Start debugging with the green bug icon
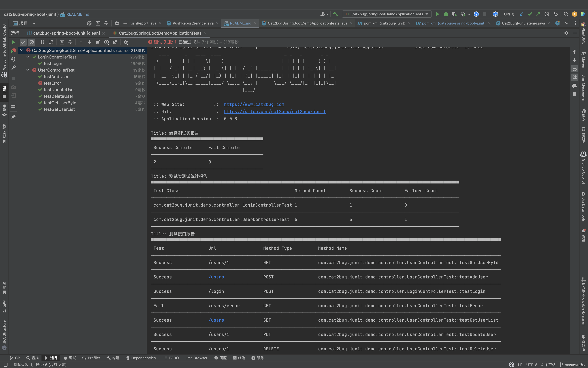Image resolution: width=588 pixels, height=368 pixels. (x=446, y=14)
